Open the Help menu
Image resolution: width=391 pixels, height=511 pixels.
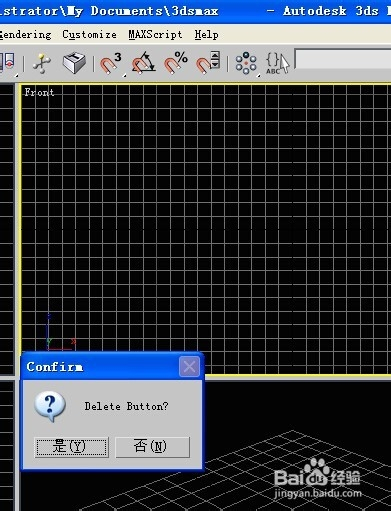click(x=207, y=35)
